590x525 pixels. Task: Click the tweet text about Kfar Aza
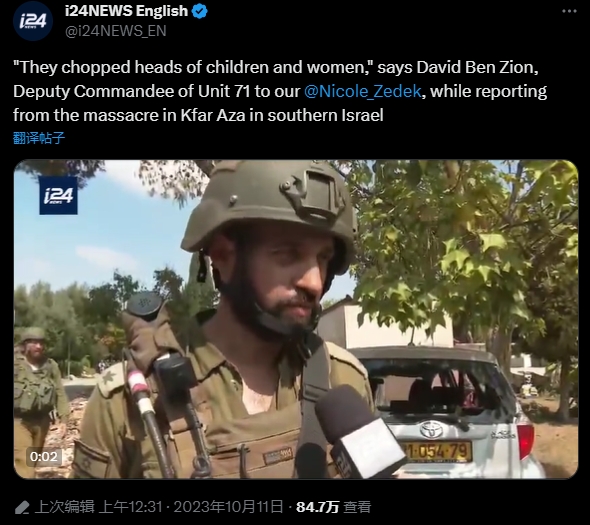280,91
